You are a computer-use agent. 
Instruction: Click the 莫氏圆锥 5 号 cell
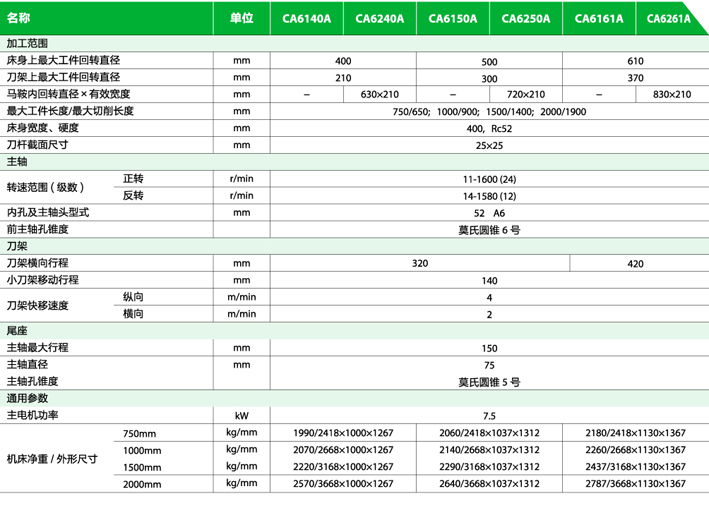click(x=489, y=382)
